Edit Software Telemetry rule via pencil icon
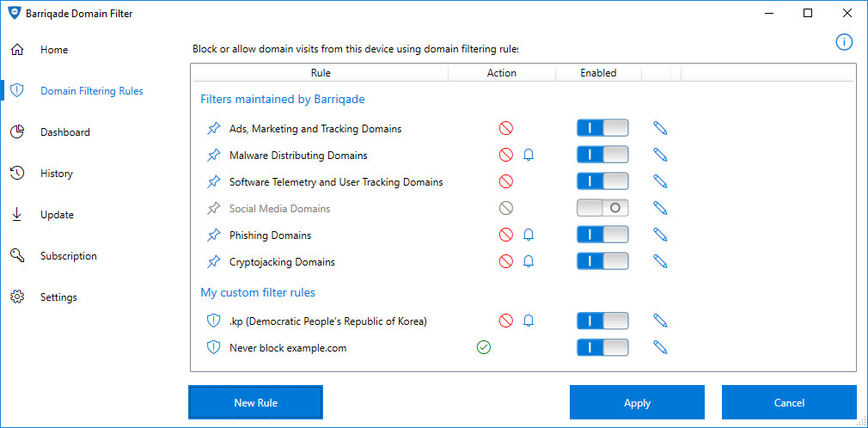This screenshot has width=868, height=428. click(660, 181)
